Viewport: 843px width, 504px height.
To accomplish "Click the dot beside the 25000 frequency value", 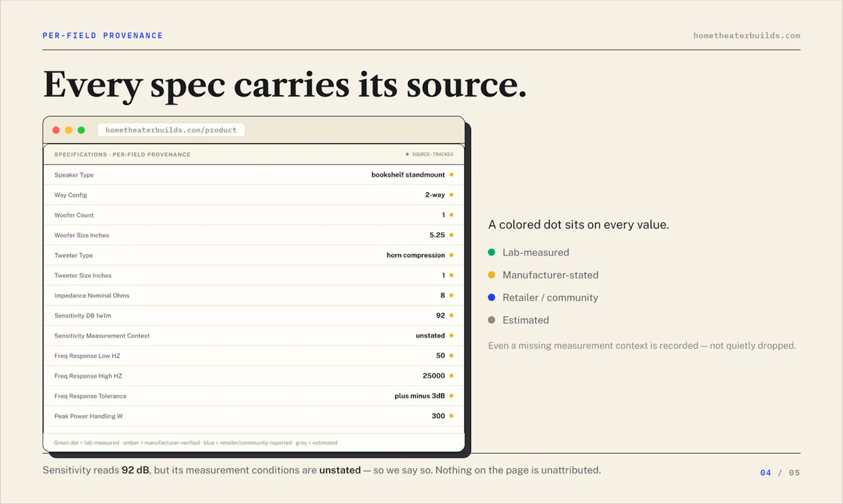I will click(452, 376).
